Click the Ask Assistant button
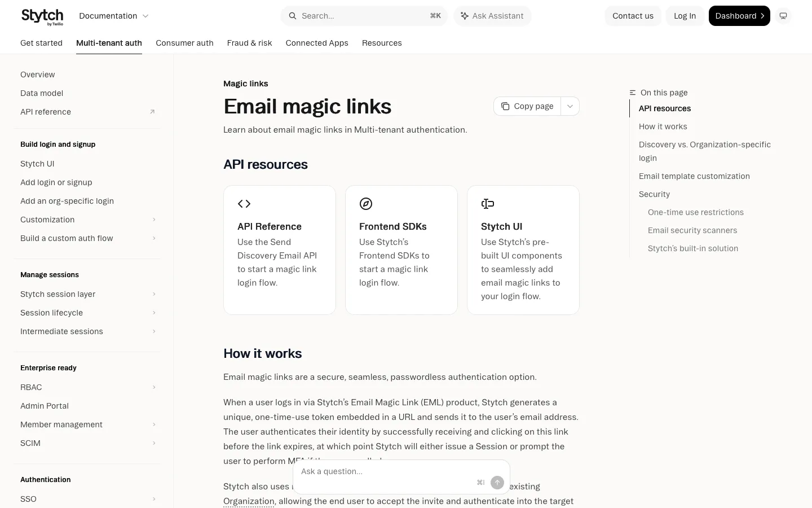 pos(492,16)
